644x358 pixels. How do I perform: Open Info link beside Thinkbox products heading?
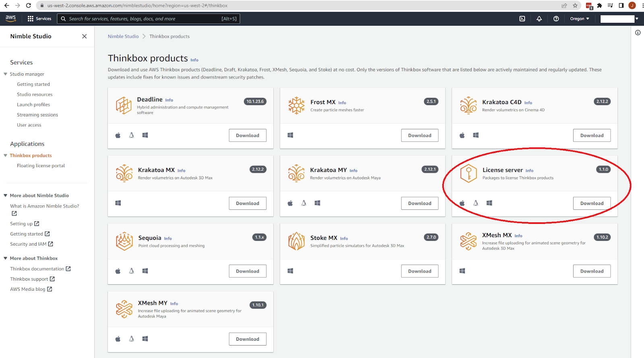click(x=194, y=60)
